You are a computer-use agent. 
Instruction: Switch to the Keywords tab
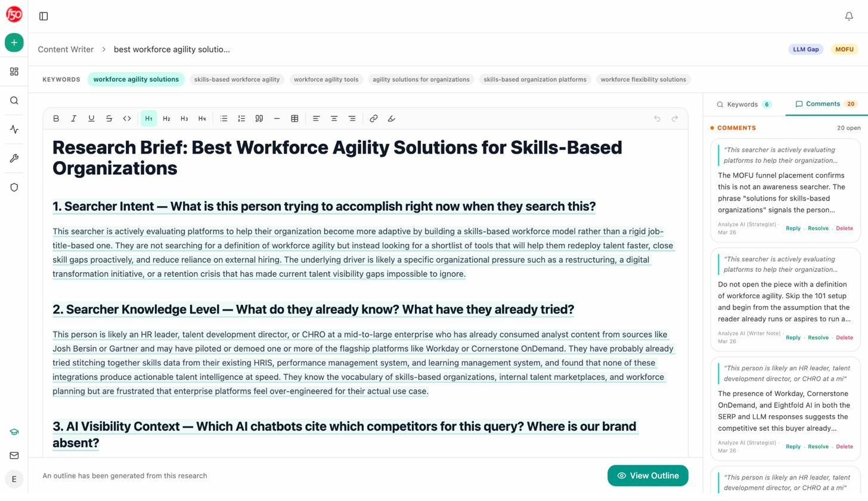(x=743, y=104)
